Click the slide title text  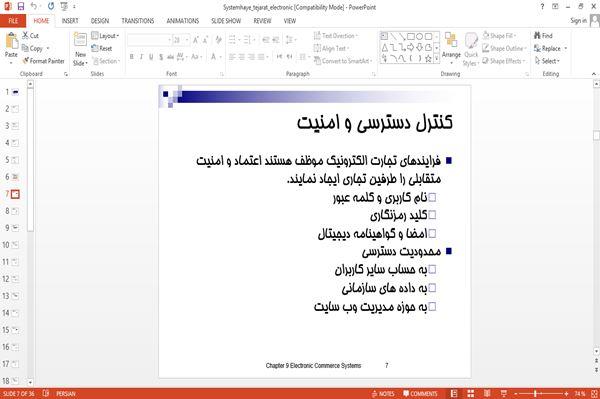(375, 122)
